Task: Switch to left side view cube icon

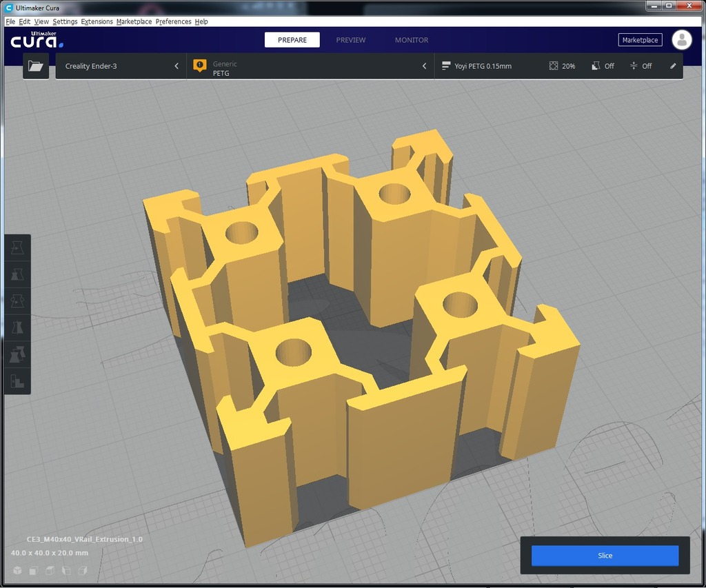Action: [x=66, y=571]
